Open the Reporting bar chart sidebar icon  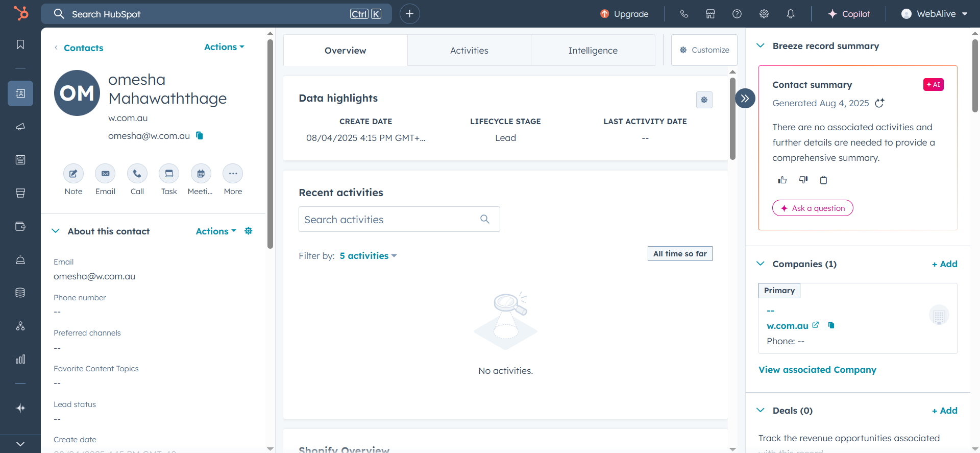tap(20, 359)
